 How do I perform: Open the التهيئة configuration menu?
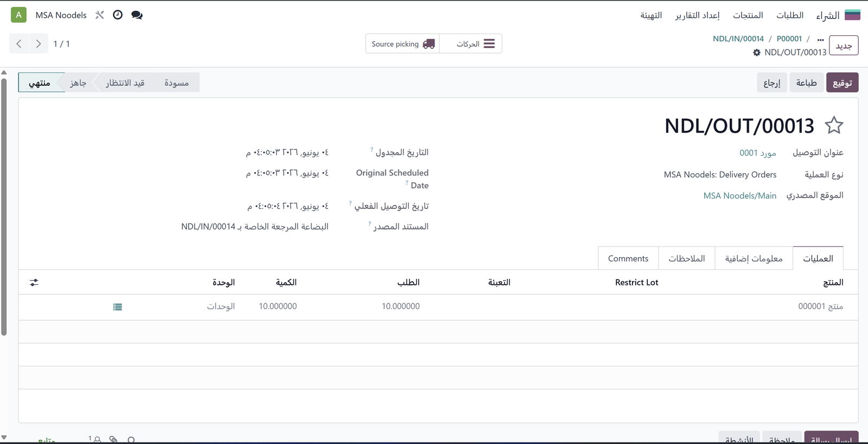click(x=651, y=15)
